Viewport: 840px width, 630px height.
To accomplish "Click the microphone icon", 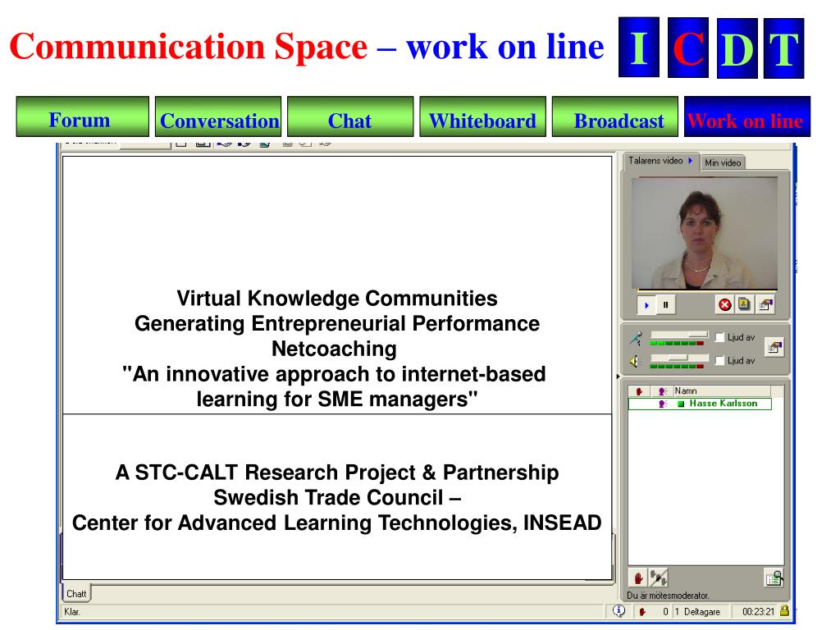I will (x=637, y=338).
